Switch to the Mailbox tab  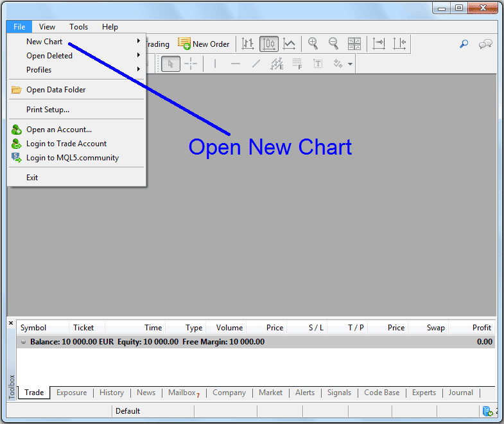coord(184,393)
